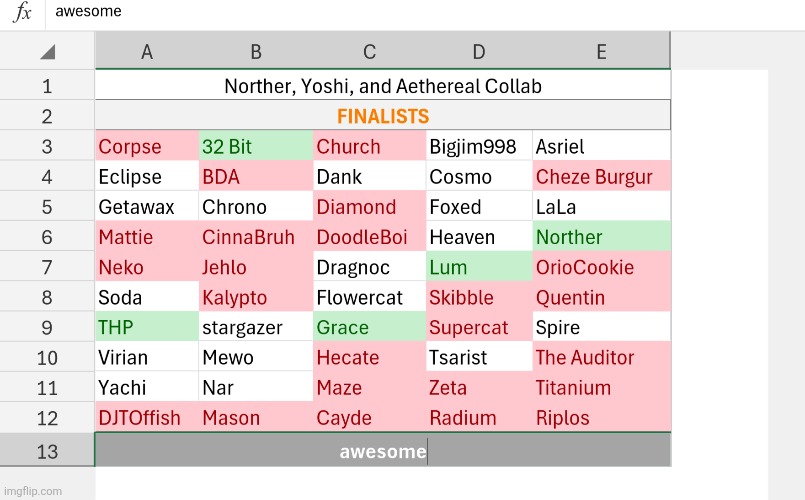
Task: Click the fx insert function icon
Action: (x=22, y=12)
